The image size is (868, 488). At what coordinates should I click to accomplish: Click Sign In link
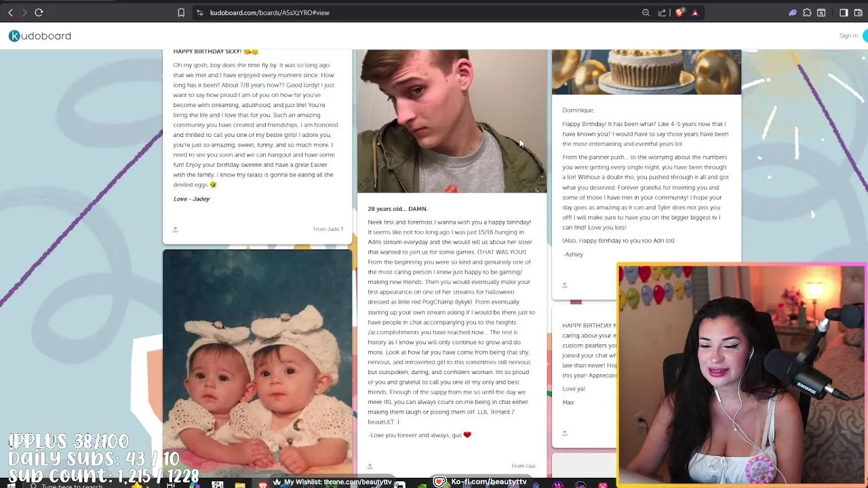click(x=848, y=36)
